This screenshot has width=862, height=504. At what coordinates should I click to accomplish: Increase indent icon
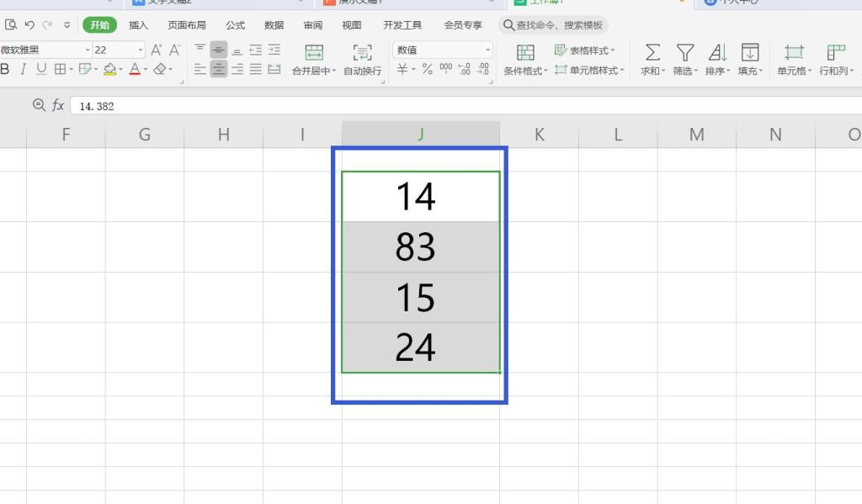coord(274,50)
